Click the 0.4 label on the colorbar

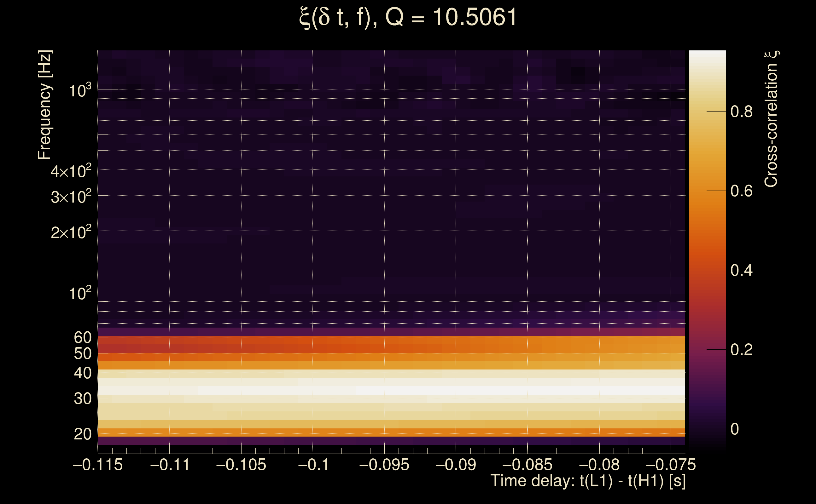(x=741, y=270)
